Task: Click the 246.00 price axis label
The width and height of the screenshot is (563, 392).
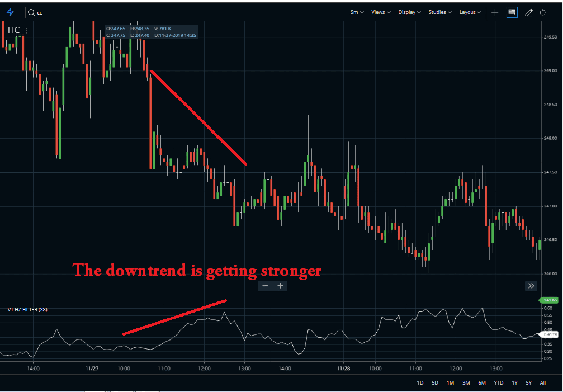Action: [x=550, y=273]
